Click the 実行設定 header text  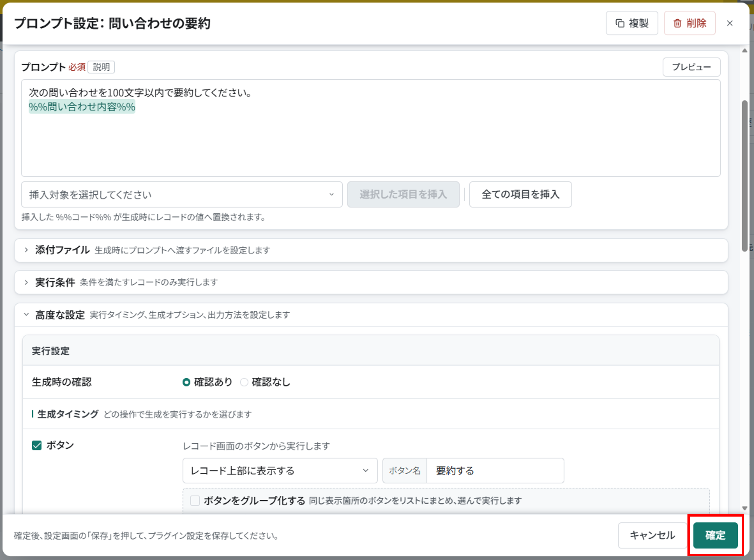click(x=50, y=351)
